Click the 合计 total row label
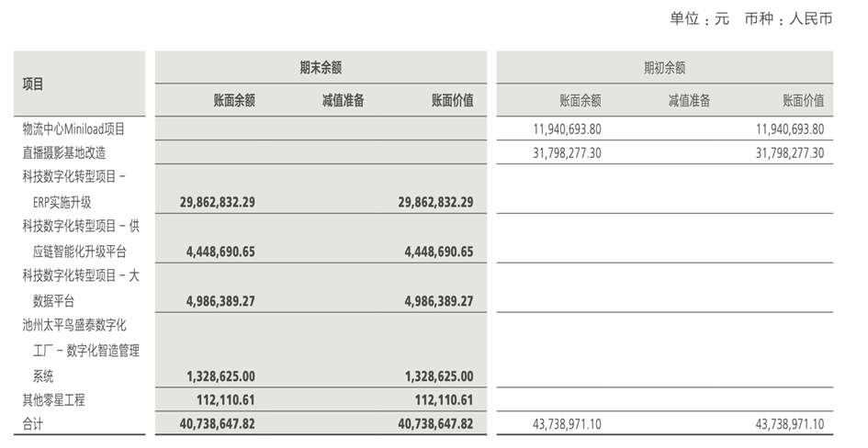 33,424
